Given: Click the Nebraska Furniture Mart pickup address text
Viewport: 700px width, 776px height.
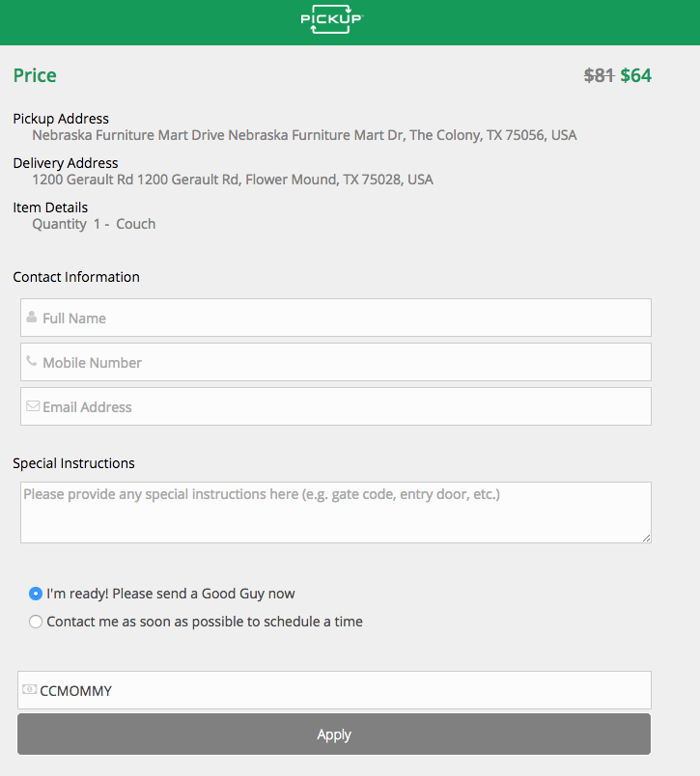Looking at the screenshot, I should [304, 135].
